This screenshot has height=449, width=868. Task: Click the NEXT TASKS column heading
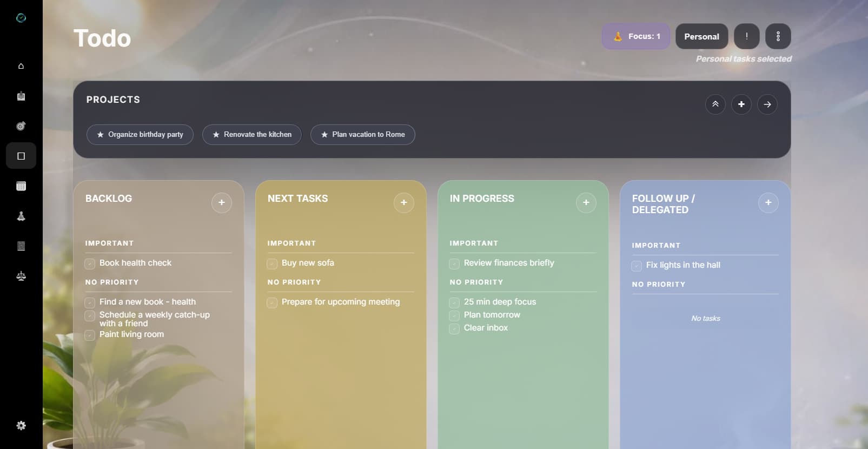click(x=297, y=199)
